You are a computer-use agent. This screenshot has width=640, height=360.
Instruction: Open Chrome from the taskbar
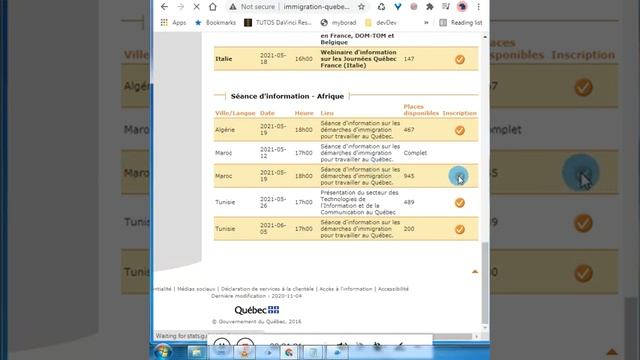[x=289, y=352]
